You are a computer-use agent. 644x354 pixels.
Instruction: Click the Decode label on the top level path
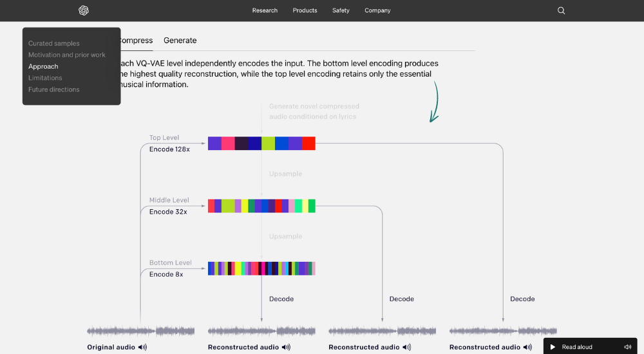coord(522,299)
